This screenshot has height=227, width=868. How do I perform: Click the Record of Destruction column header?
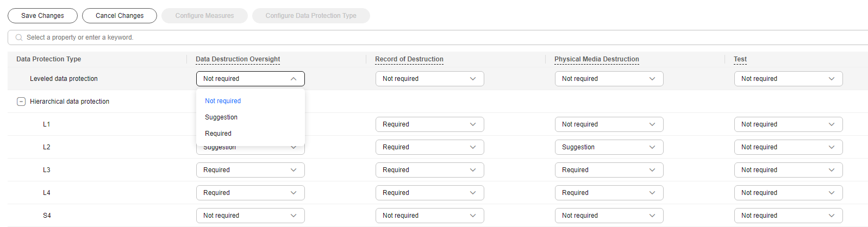pos(409,59)
